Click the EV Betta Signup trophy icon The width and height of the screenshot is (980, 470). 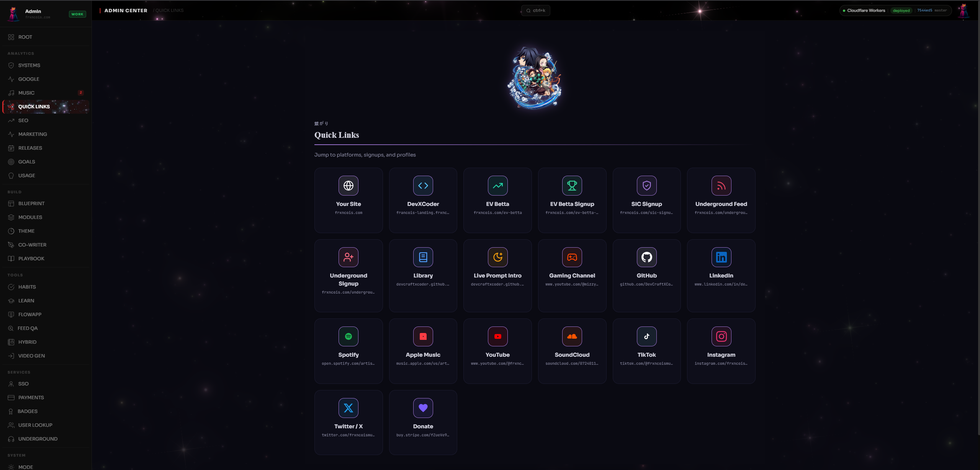tap(572, 186)
